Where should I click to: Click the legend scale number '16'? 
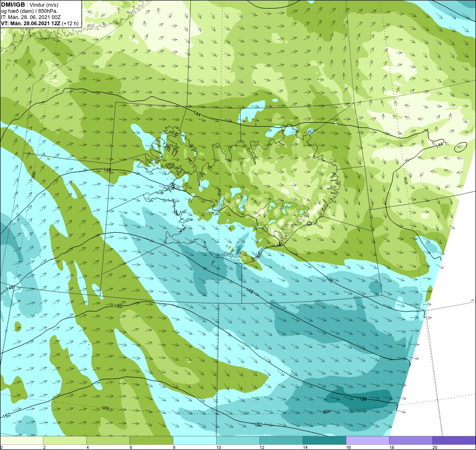pos(348,447)
